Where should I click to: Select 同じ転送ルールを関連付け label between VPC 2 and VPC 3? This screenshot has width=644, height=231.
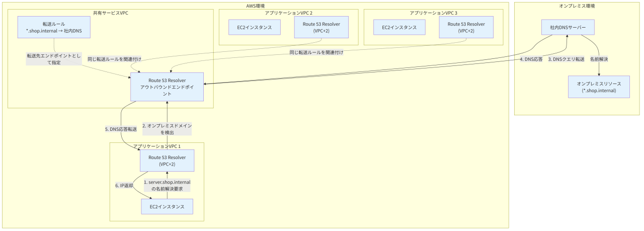[x=316, y=52]
